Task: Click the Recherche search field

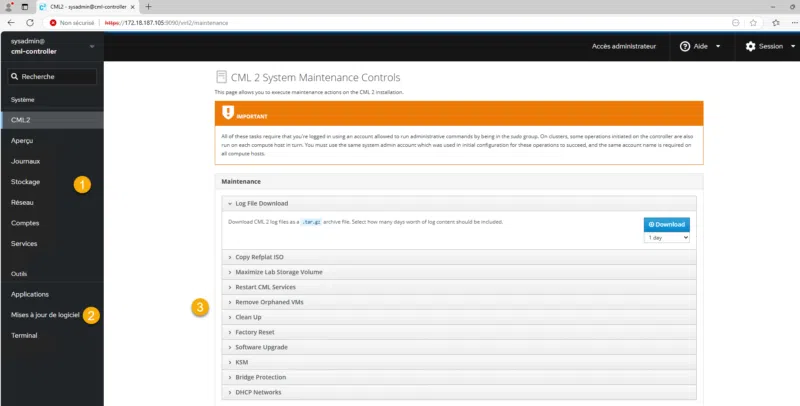Action: pos(52,76)
